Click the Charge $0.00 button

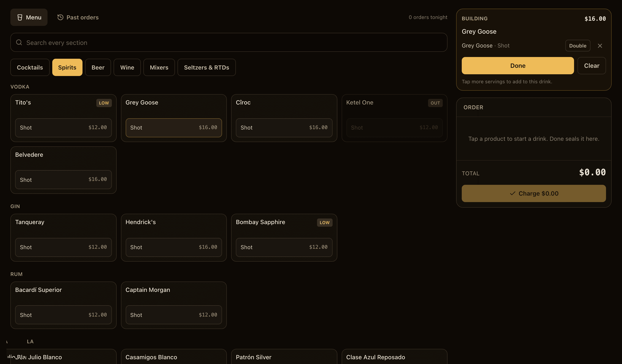coord(534,193)
